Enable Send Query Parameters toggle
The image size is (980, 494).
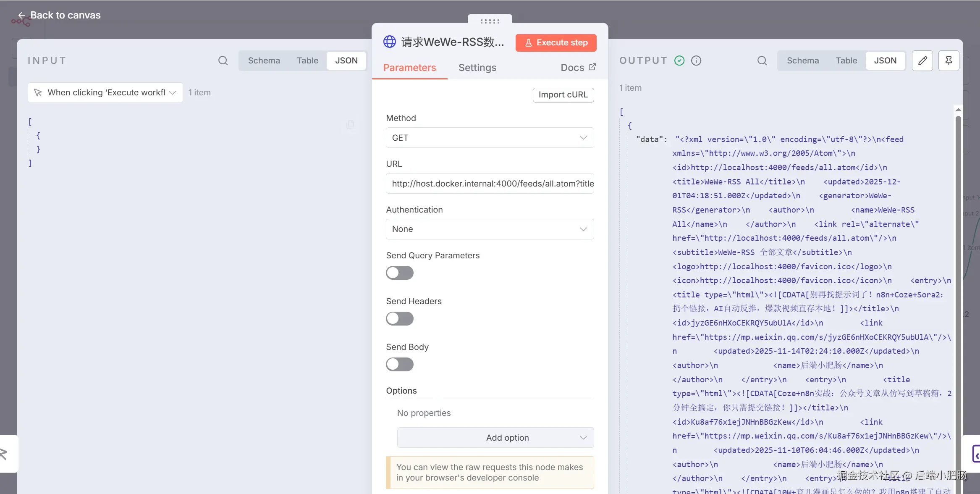pyautogui.click(x=399, y=273)
